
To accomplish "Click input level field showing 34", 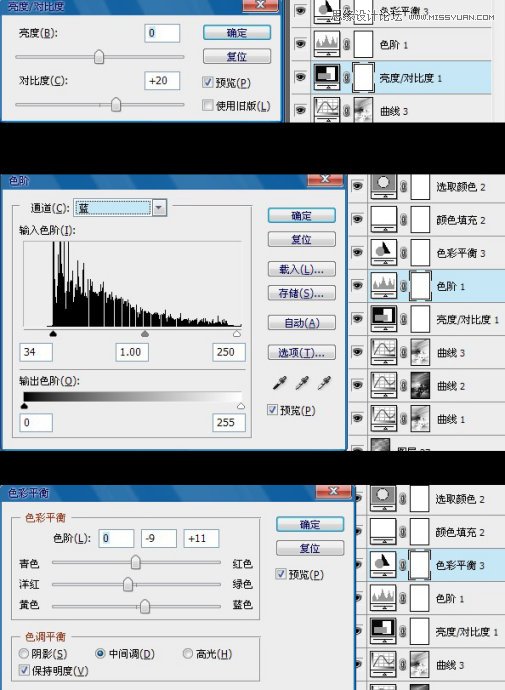I will [x=36, y=352].
